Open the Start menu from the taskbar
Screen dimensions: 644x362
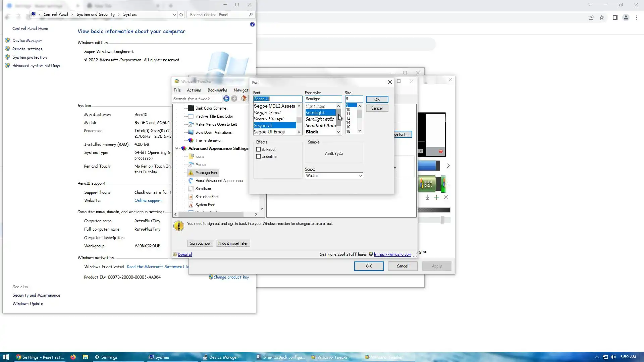point(6,357)
